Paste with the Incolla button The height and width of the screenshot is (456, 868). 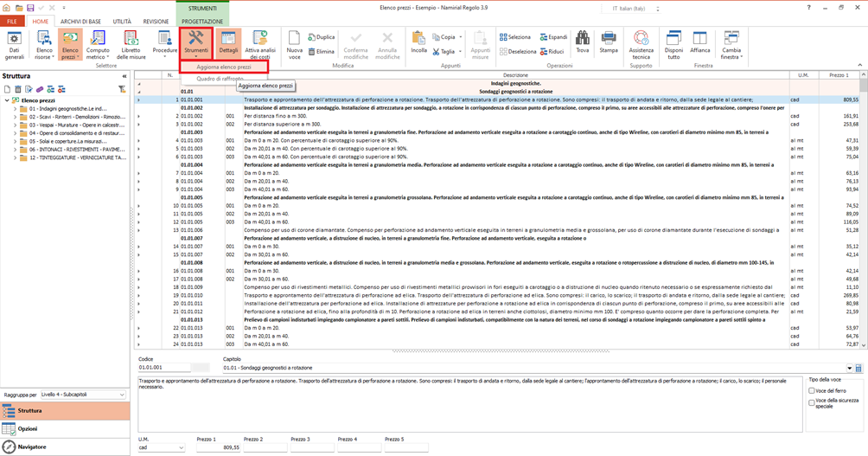coord(418,42)
